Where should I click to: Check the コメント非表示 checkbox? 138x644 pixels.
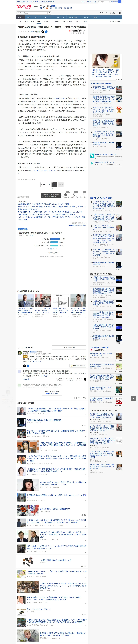click(x=75, y=398)
